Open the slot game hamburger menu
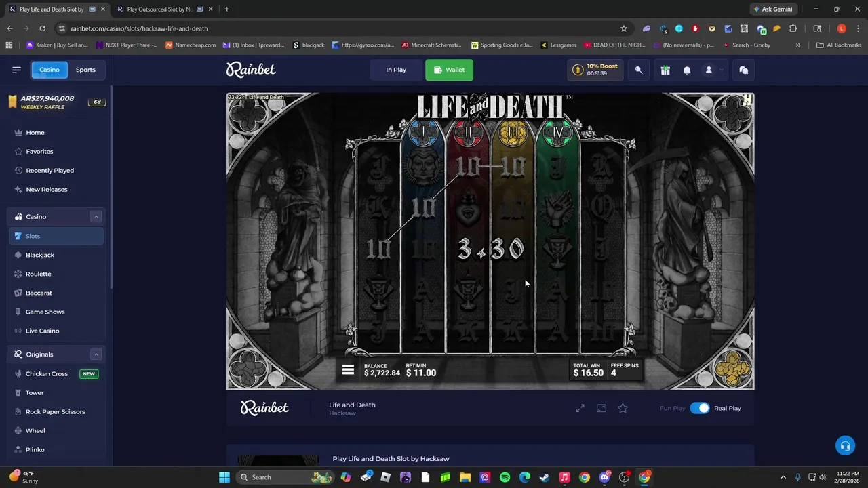The image size is (868, 488). click(x=348, y=370)
